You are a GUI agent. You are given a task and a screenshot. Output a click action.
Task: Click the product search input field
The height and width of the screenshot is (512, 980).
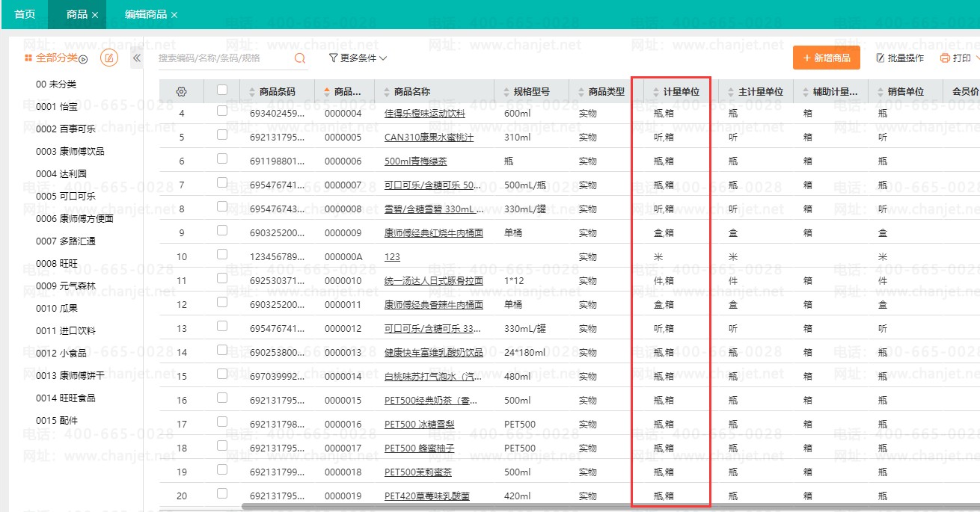(x=223, y=58)
